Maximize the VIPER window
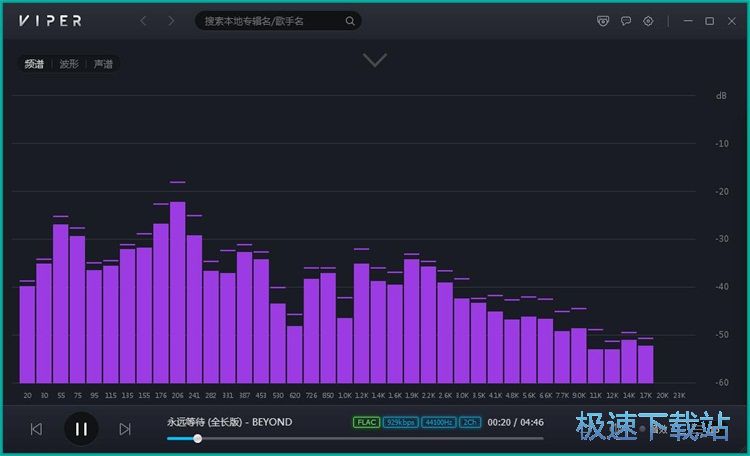The width and height of the screenshot is (750, 456). [x=710, y=21]
